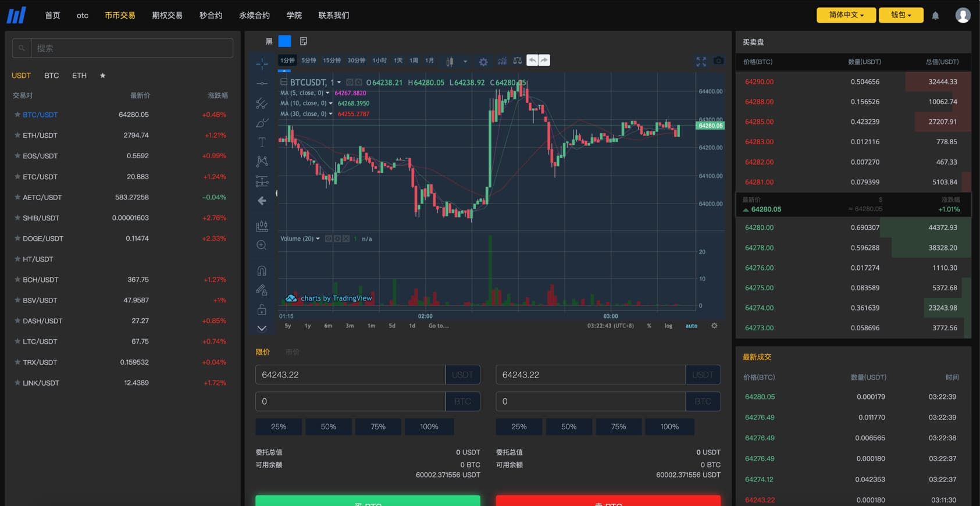Select the Text annotation tool

tap(262, 142)
